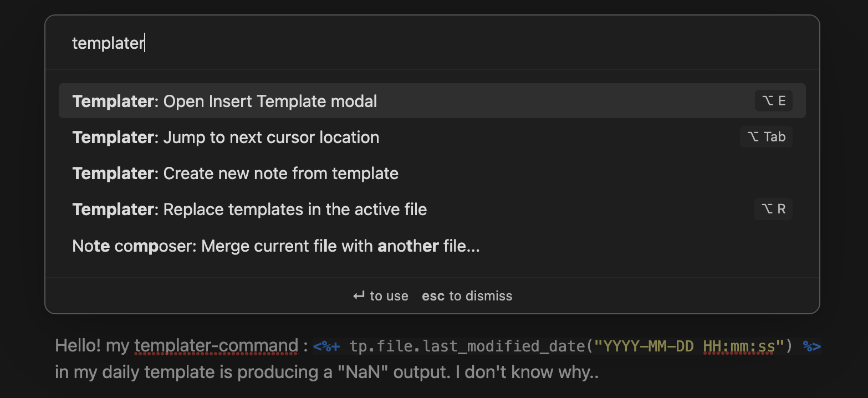
Task: Click 'esc to dismiss' hint
Action: pyautogui.click(x=467, y=295)
